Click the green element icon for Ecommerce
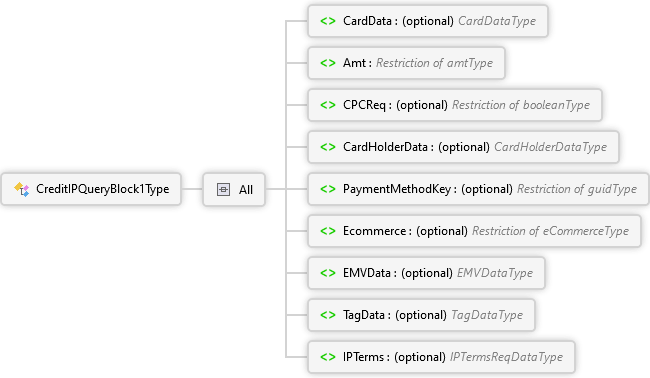Image resolution: width=650 pixels, height=378 pixels. [327, 231]
